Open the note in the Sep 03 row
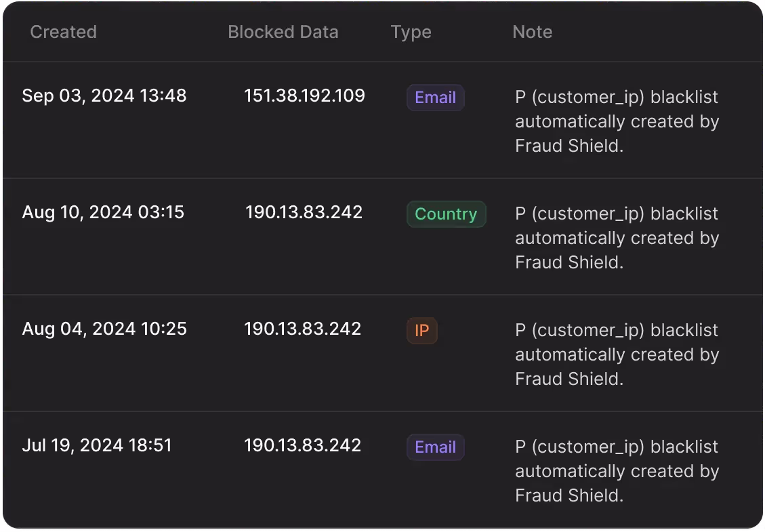Viewport: 765px width, 532px height. pos(616,122)
